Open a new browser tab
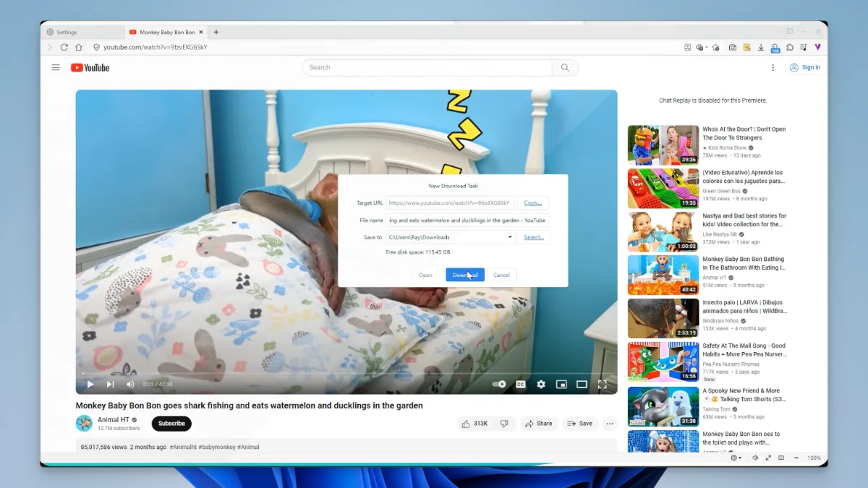This screenshot has width=868, height=488. [216, 33]
